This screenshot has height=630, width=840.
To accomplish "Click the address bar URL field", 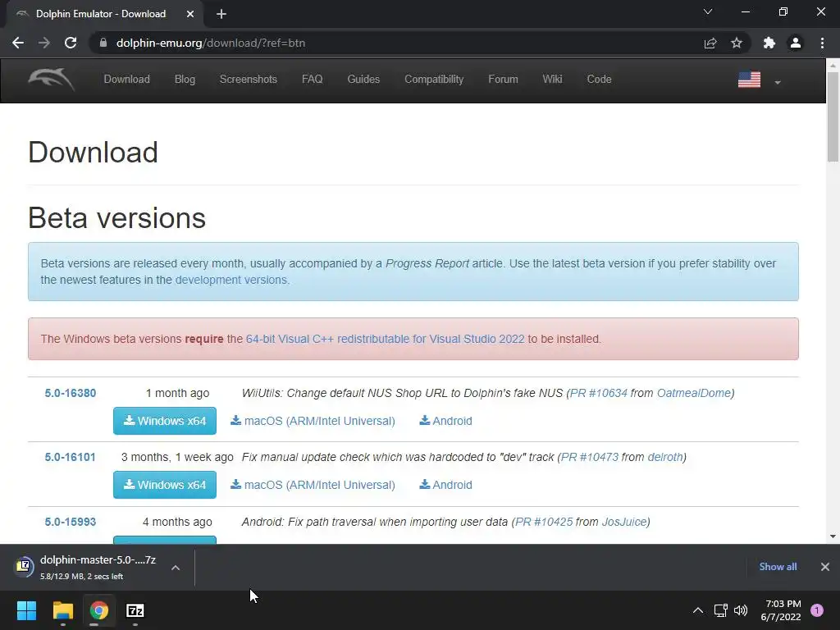I will point(396,43).
